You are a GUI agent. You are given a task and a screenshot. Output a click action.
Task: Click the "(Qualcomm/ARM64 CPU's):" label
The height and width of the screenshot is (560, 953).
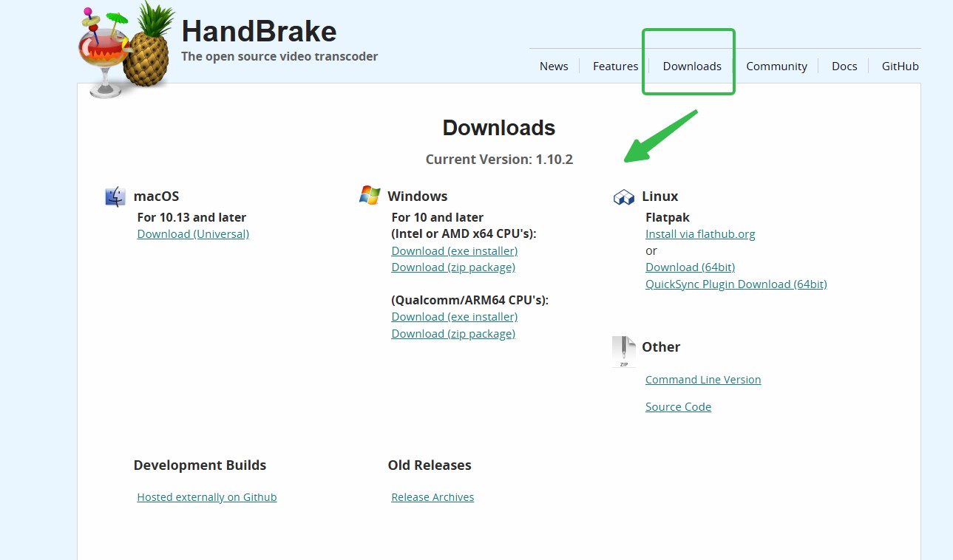[x=470, y=301]
